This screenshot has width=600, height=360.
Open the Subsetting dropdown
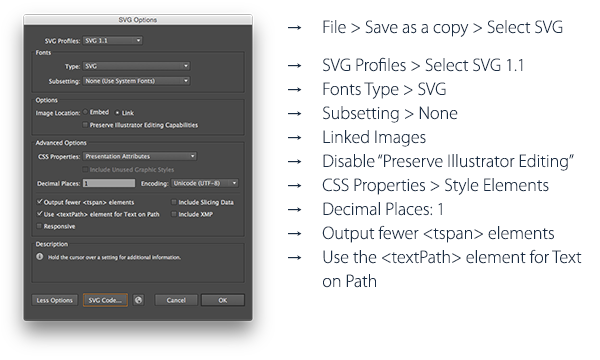[x=137, y=81]
